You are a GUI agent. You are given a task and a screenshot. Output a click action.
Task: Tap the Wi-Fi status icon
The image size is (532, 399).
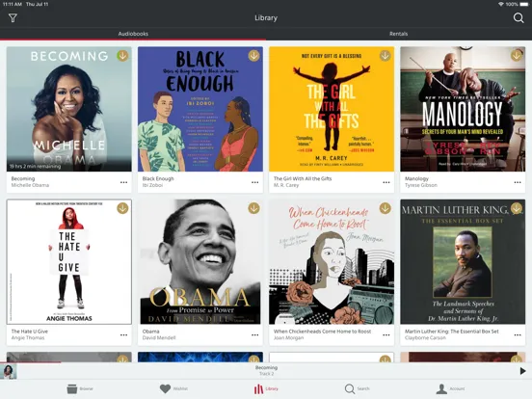[501, 4]
